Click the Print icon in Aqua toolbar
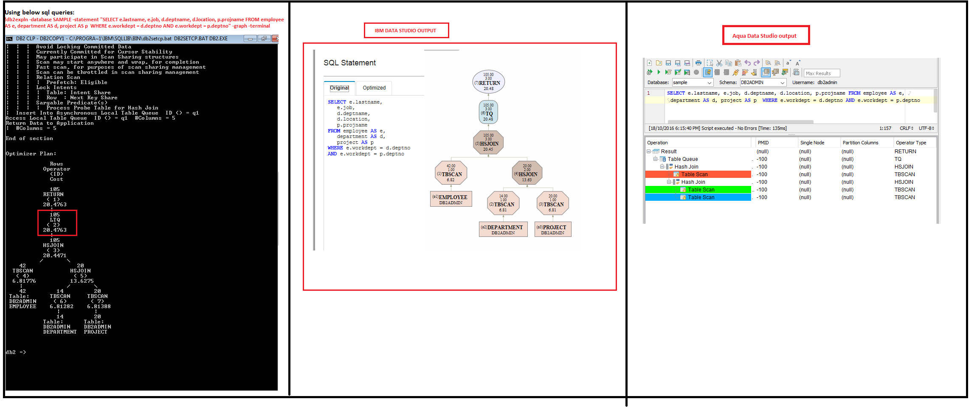Screen dimensions: 980x416 coord(698,63)
